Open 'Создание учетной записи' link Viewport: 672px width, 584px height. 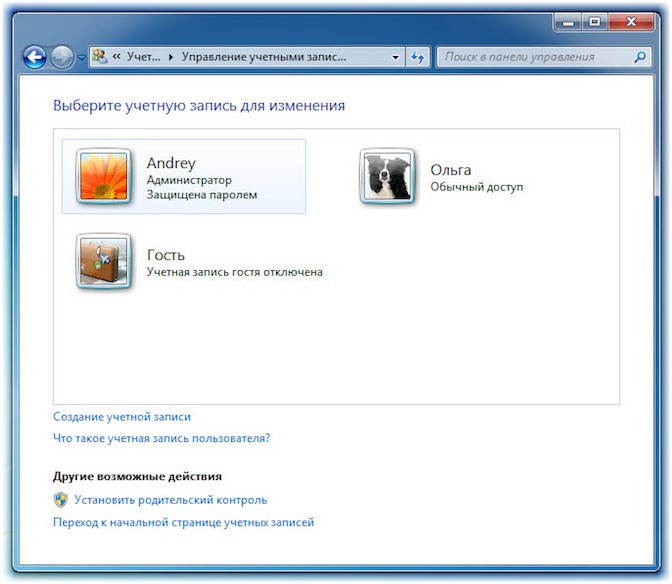click(x=122, y=417)
